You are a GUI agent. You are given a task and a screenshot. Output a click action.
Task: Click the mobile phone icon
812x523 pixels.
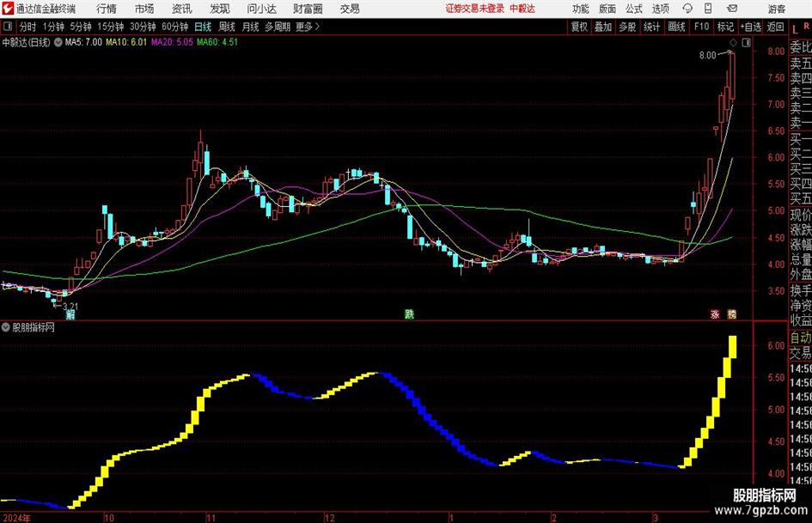coord(708,9)
